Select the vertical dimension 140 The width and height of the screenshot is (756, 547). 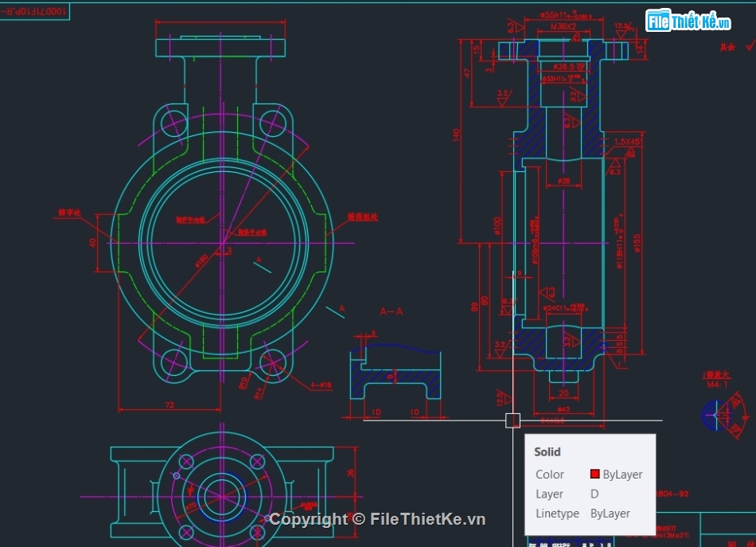click(456, 135)
